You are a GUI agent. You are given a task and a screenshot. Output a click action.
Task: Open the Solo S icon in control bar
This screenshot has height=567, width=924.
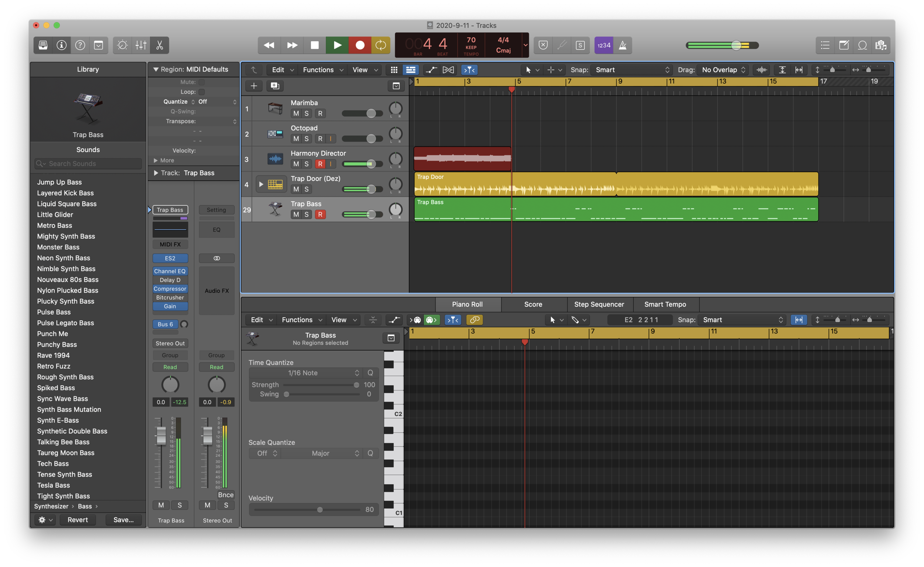coord(580,45)
